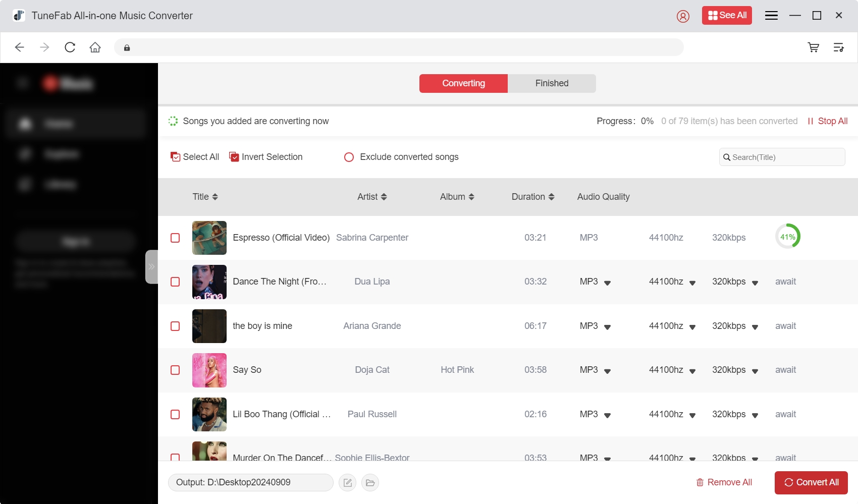Open the shopping cart icon
Viewport: 858px width, 504px height.
click(813, 47)
